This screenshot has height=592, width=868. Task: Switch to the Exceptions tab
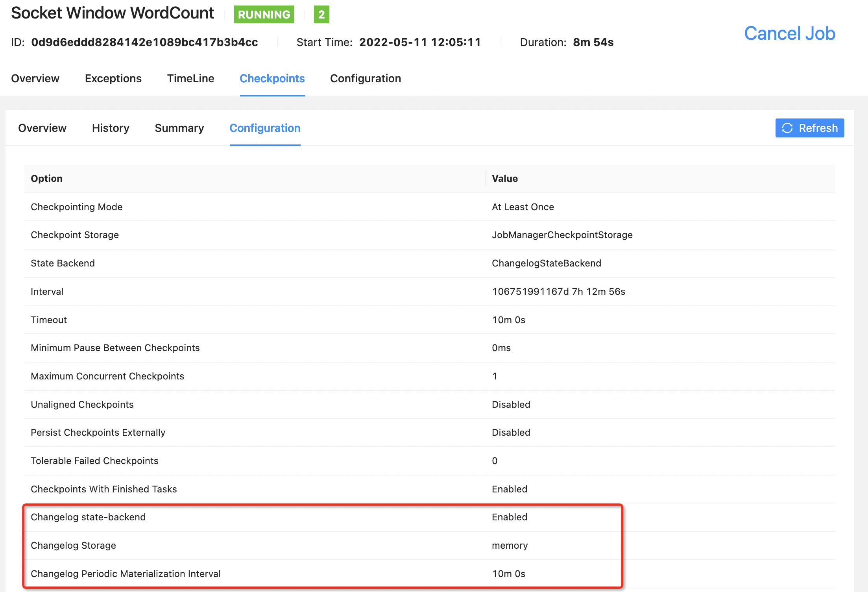click(x=113, y=78)
